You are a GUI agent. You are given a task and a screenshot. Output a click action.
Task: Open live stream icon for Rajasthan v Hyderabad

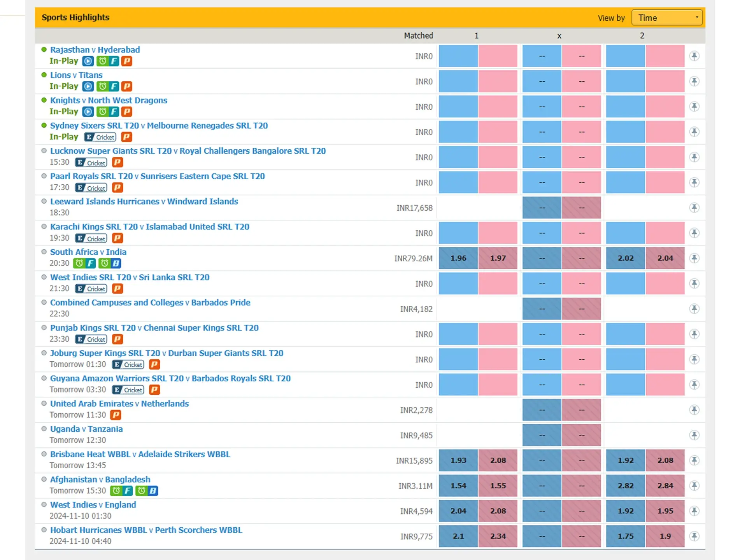point(88,61)
